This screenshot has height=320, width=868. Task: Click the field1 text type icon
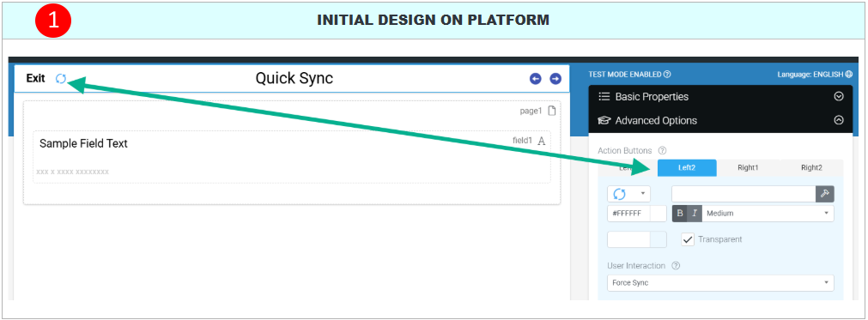click(542, 141)
